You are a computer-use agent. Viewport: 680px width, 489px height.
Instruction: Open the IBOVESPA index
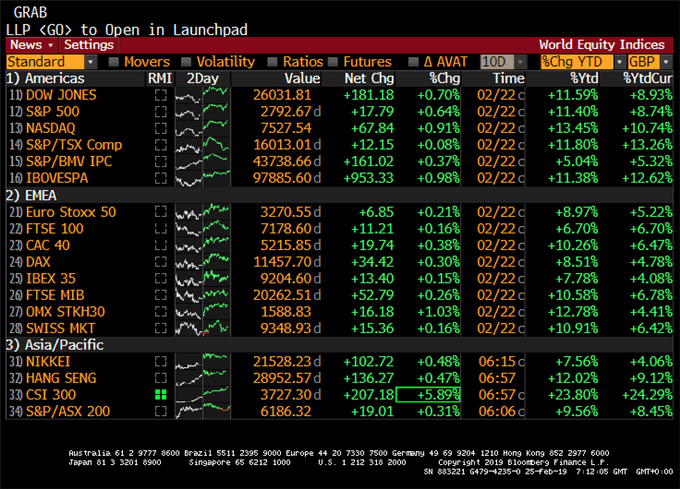click(57, 178)
